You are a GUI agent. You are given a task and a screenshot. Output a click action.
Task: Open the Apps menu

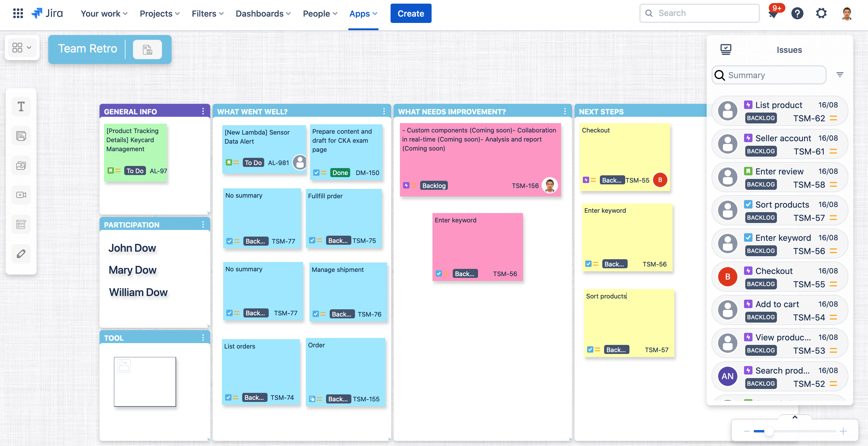click(x=363, y=14)
